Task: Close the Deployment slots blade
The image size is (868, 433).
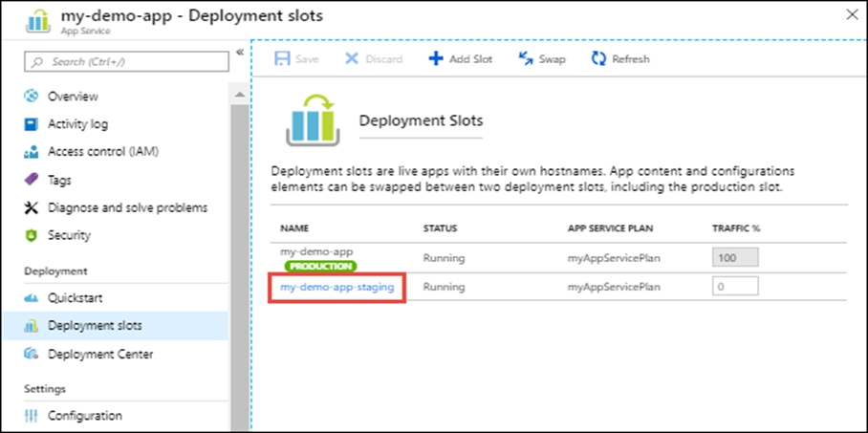Action: pos(853,13)
